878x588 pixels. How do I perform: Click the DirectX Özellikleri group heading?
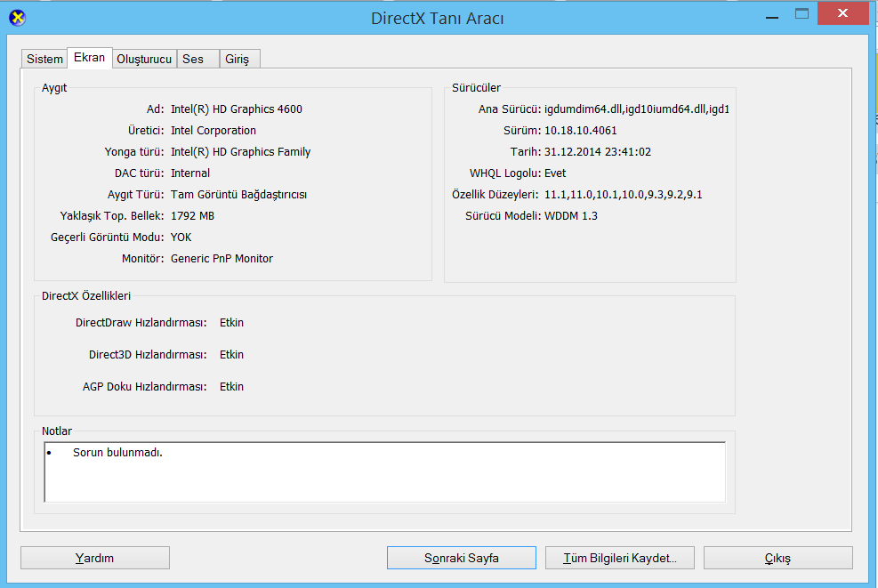point(86,295)
